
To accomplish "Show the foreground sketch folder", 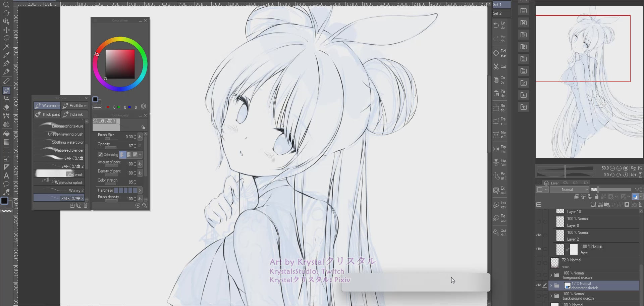I will 539,275.
